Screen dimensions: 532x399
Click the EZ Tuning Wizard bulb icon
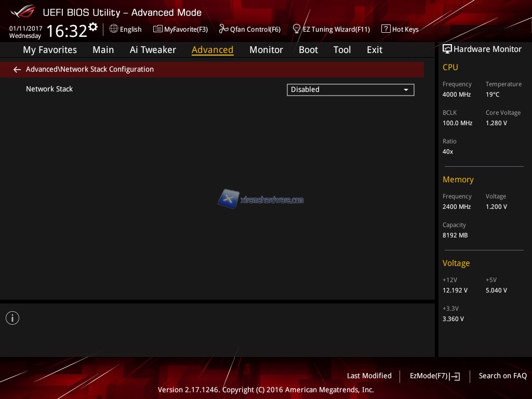point(297,29)
